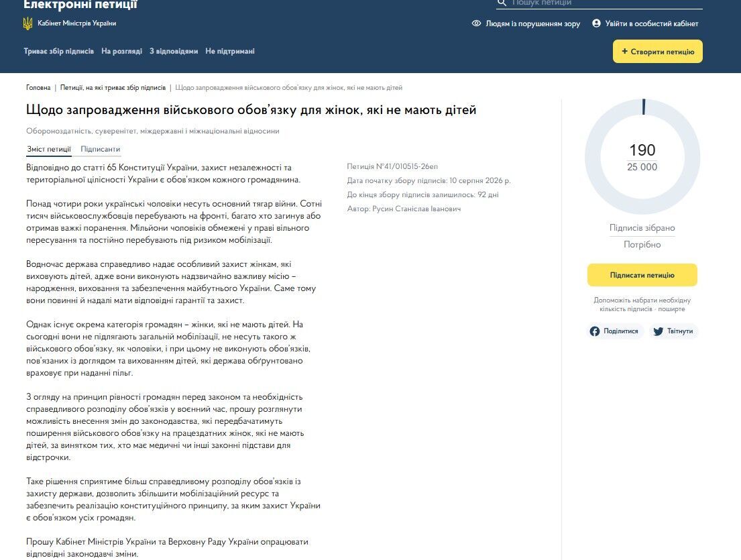The width and height of the screenshot is (741, 560).
Task: Click Увійти в особистий кабінет link
Action: point(651,23)
